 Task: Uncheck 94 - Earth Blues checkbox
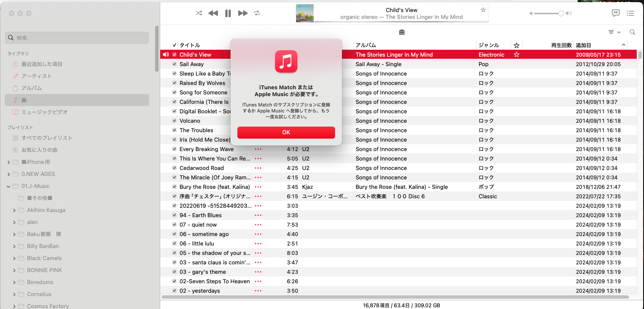(x=174, y=215)
